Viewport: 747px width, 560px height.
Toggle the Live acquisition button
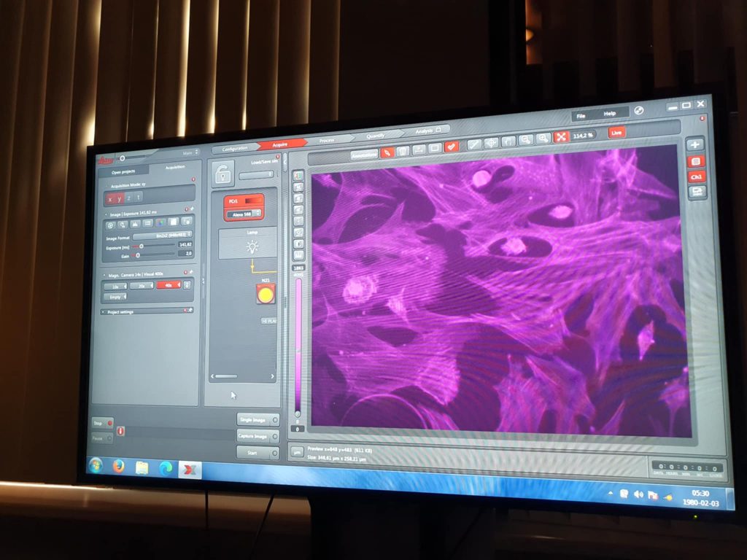616,133
